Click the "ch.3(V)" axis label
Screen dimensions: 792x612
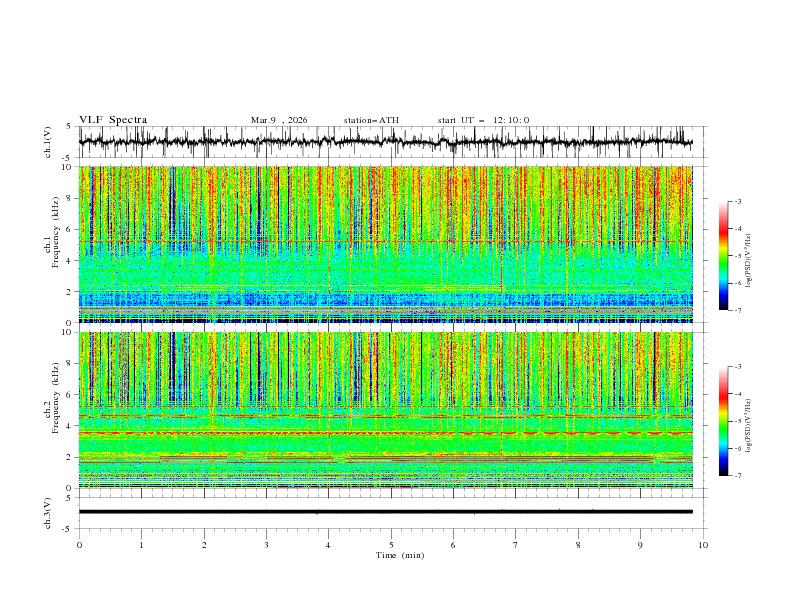click(x=48, y=513)
